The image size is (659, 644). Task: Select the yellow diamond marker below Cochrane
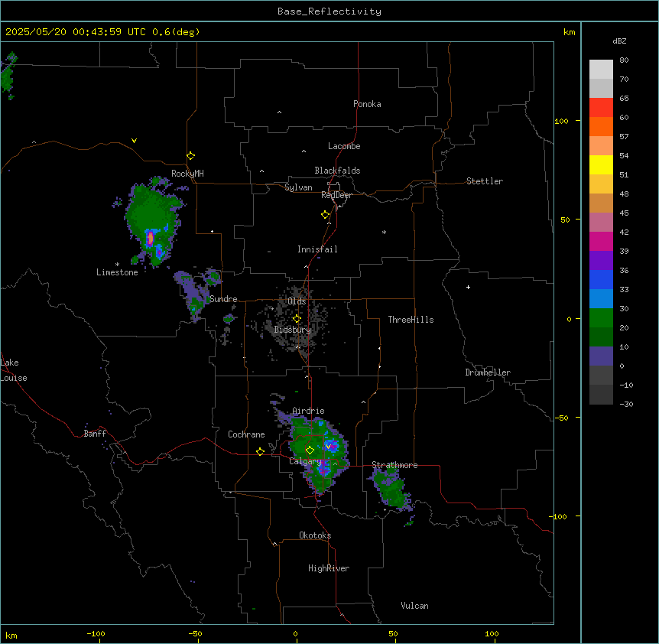tap(260, 451)
